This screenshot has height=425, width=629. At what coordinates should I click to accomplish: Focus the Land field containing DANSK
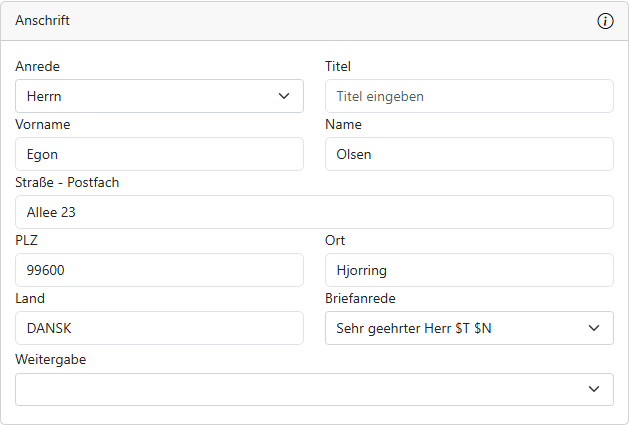pos(159,328)
